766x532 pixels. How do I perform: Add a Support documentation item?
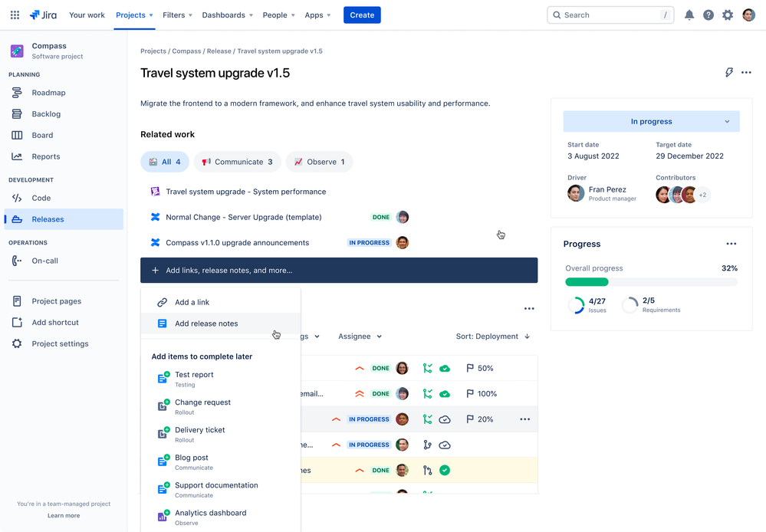221,490
